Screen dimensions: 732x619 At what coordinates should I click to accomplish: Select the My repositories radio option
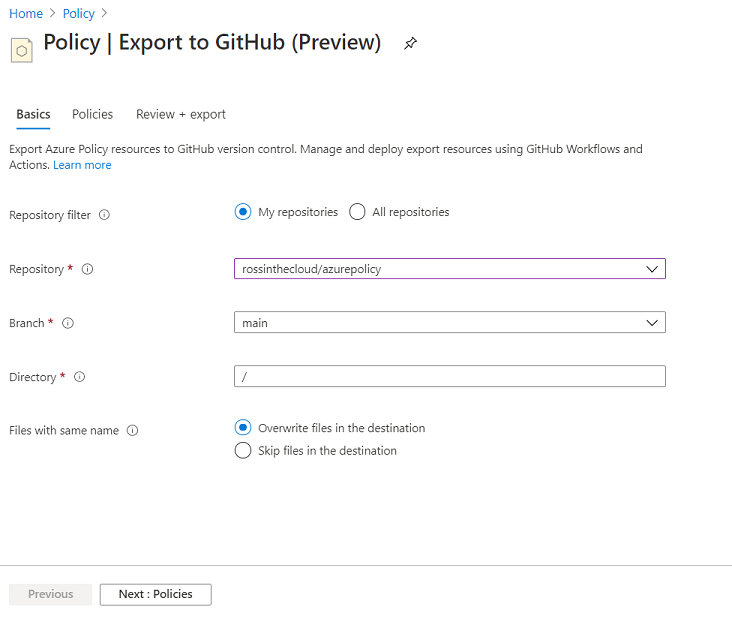(243, 212)
